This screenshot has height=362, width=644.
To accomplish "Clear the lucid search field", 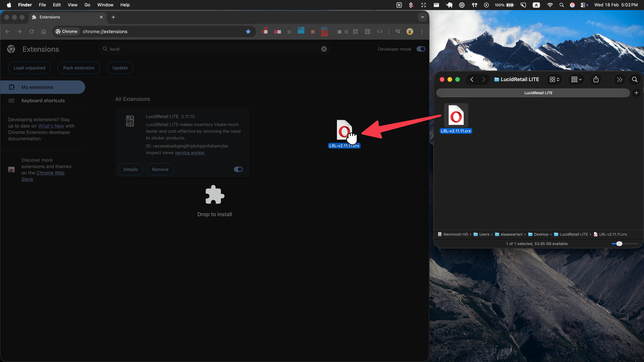I will pos(324,49).
